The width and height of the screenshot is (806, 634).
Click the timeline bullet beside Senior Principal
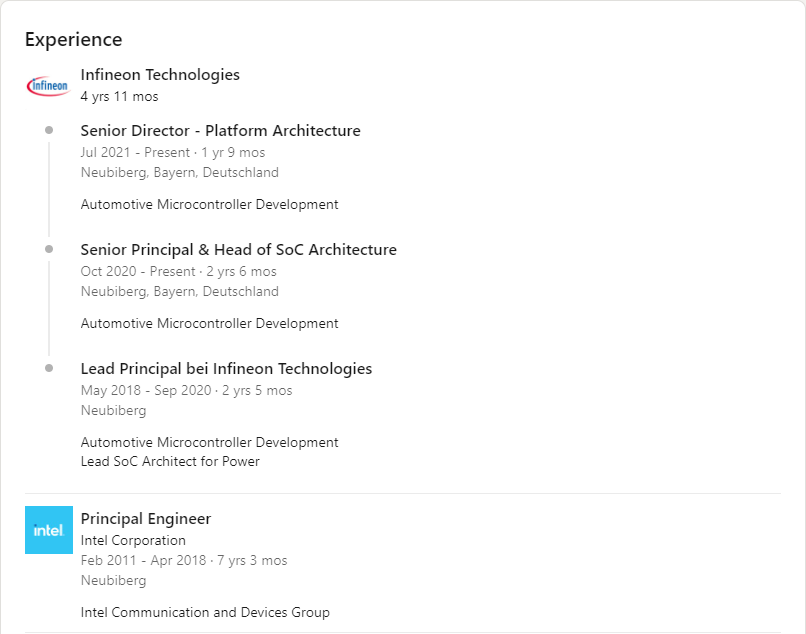pyautogui.click(x=49, y=249)
